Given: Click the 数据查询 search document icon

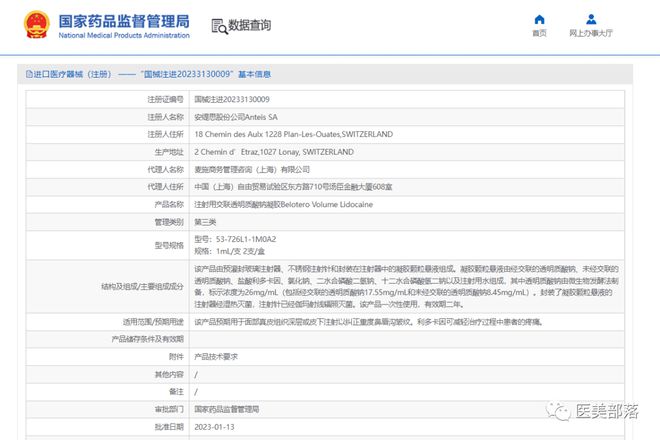Looking at the screenshot, I should [x=219, y=26].
